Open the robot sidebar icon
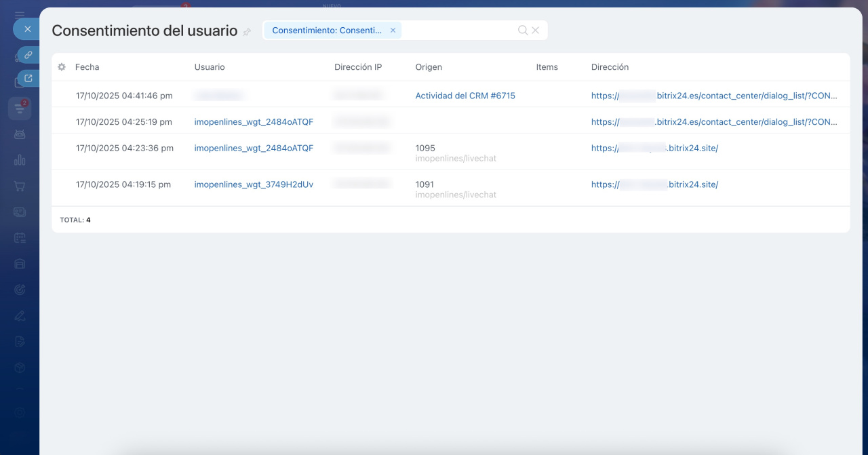This screenshot has width=868, height=455. click(20, 134)
